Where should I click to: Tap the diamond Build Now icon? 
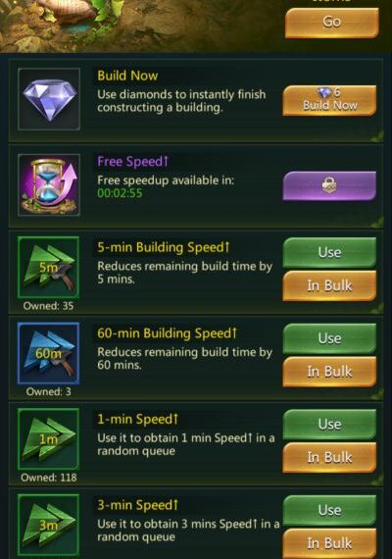coord(49,99)
